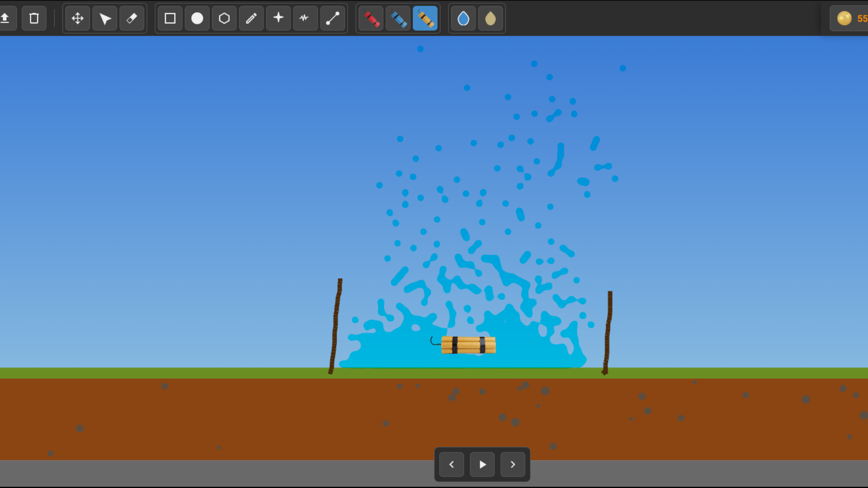Viewport: 868px width, 488px height.
Task: Select the oil droplet tool
Action: pos(490,19)
